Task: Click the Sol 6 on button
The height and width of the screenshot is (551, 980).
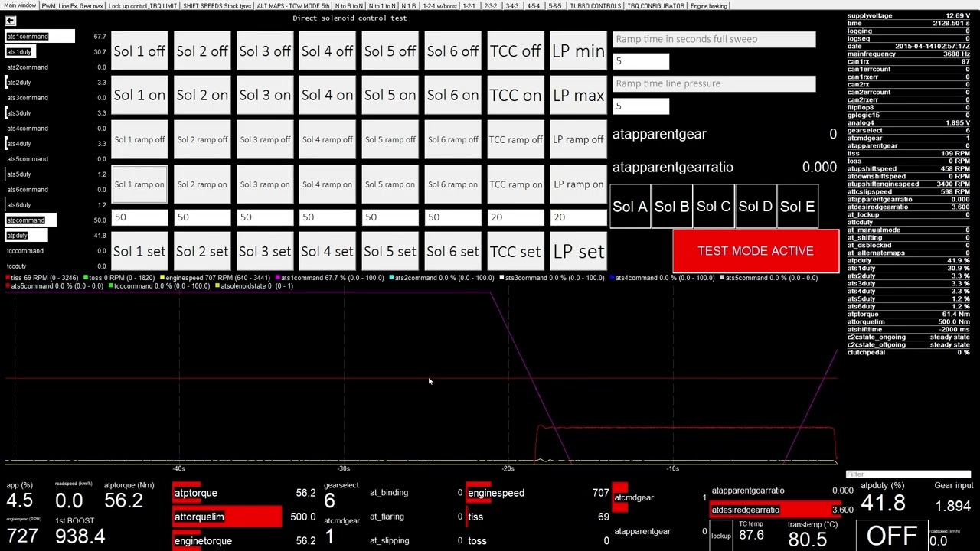Action: (452, 96)
